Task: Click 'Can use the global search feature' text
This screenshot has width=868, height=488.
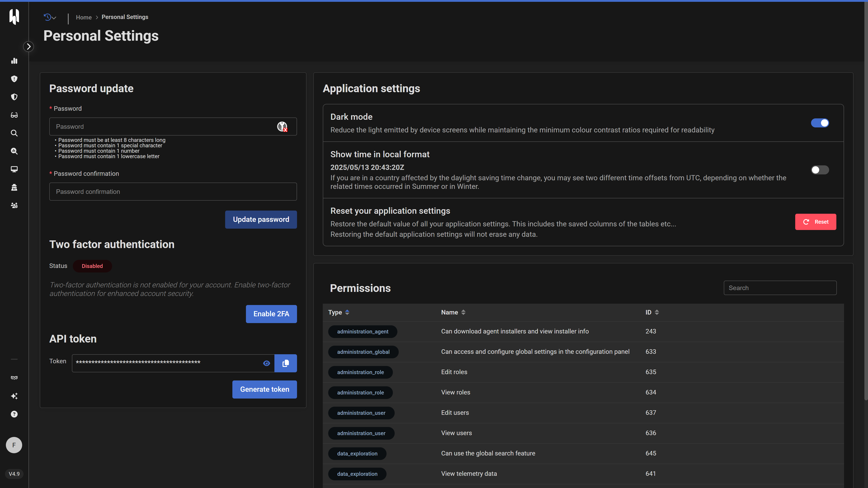Action: (x=488, y=453)
